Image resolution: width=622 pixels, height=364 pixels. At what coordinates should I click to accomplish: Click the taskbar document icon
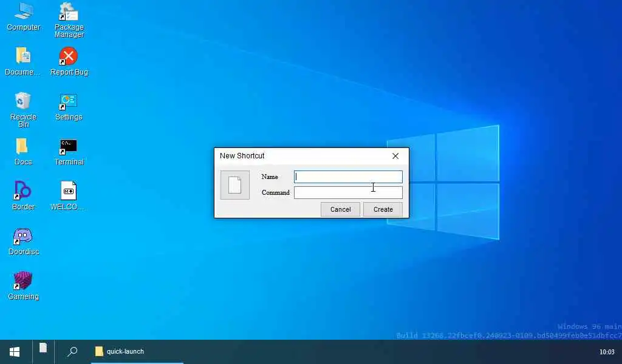[43, 349]
